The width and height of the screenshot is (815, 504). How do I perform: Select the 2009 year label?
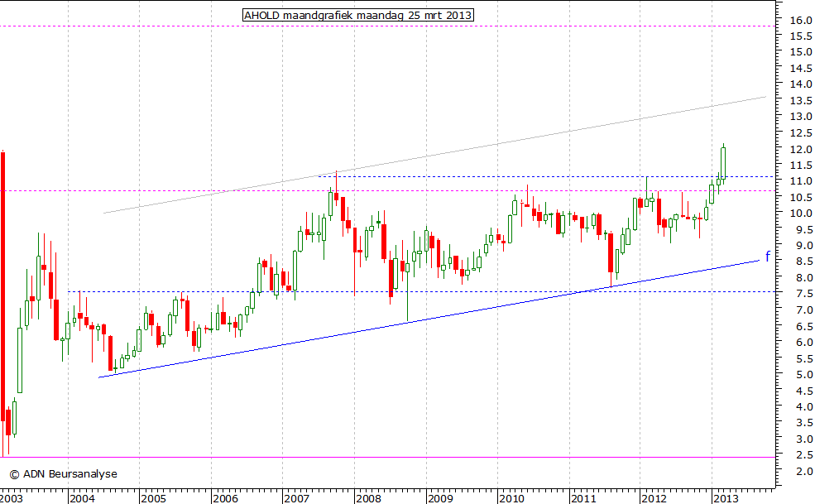coord(441,499)
